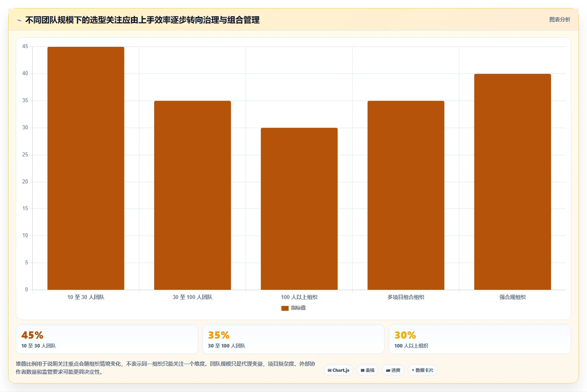Click the 图表分析 label

click(x=560, y=19)
